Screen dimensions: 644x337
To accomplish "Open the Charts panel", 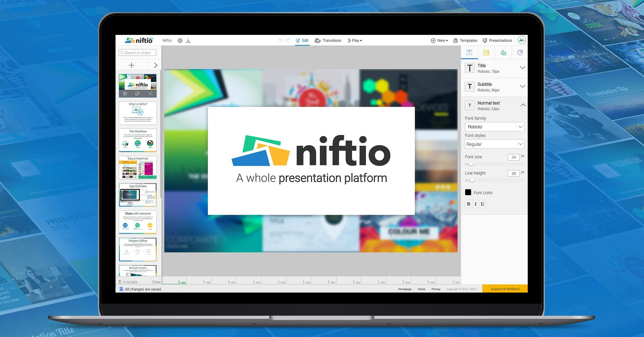I will pos(520,53).
